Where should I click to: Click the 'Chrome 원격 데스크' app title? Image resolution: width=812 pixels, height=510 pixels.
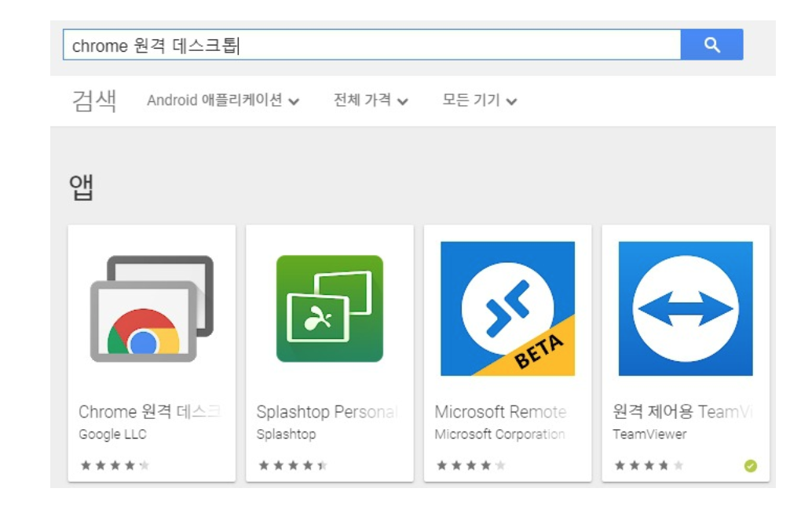[150, 412]
